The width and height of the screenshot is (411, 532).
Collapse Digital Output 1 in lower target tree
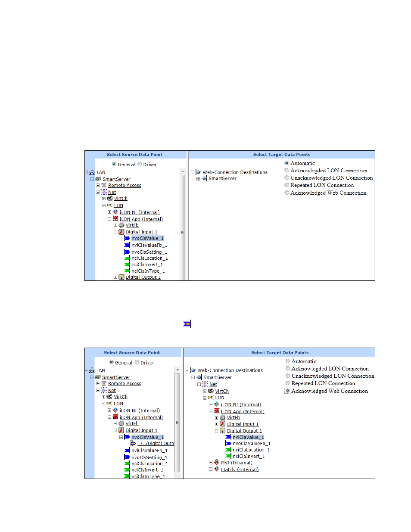point(217,430)
